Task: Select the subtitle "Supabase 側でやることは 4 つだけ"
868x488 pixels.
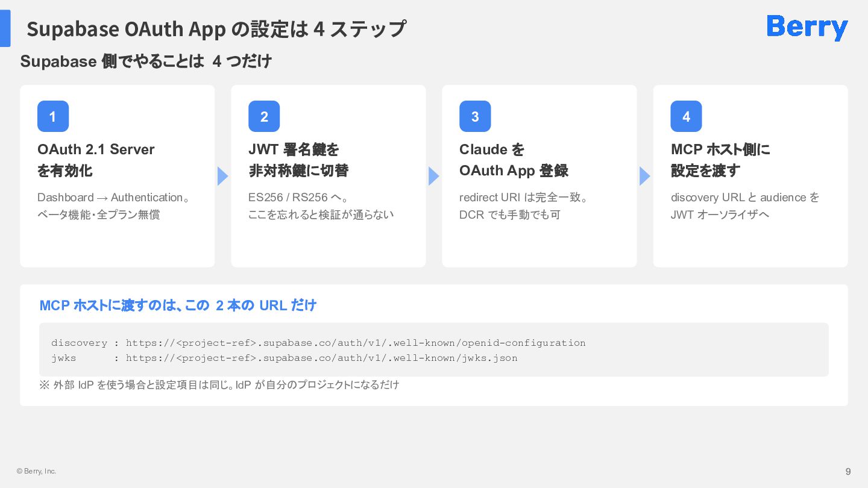Action: [x=146, y=61]
